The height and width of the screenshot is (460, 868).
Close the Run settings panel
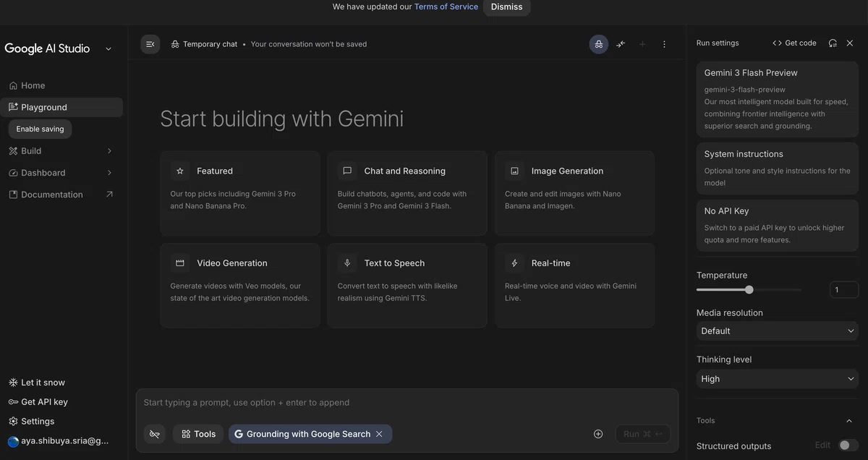click(850, 43)
